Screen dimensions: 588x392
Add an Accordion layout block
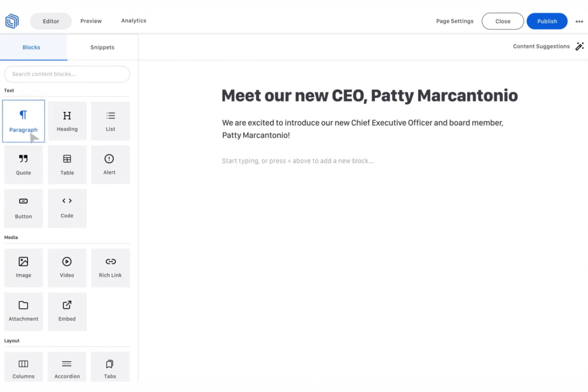coord(67,368)
